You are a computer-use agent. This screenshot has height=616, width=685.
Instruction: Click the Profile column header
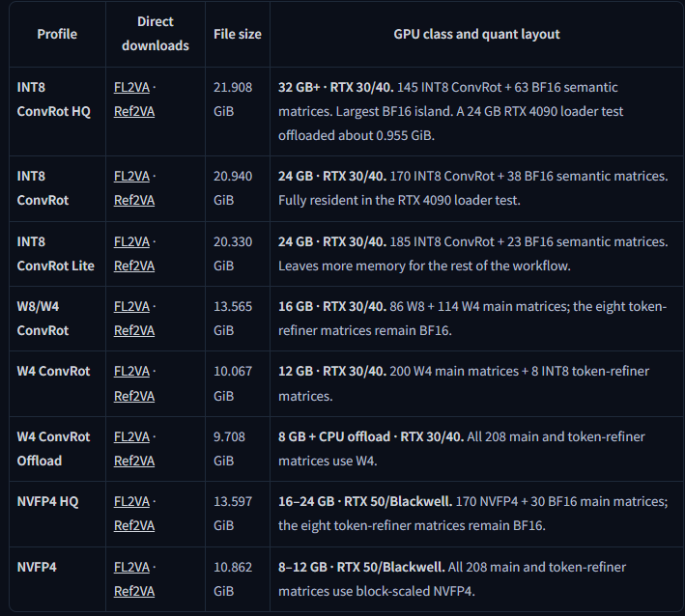tap(57, 34)
